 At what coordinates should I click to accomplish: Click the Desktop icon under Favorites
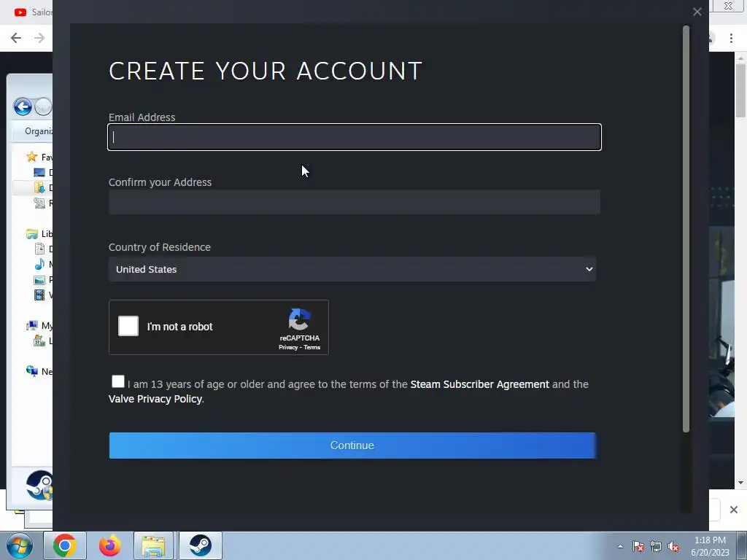tap(39, 172)
